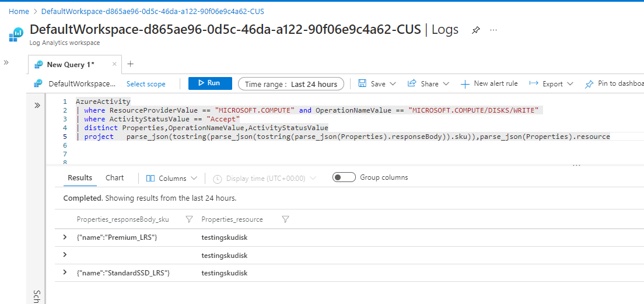Click the DefaultWorkspace scope icon in toolbar
The height and width of the screenshot is (304, 644).
(x=38, y=83)
